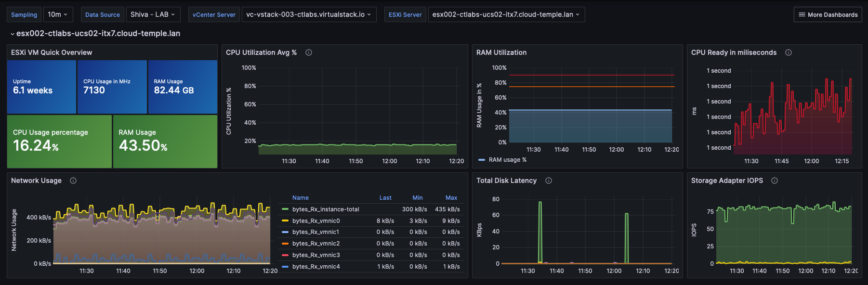This screenshot has width=868, height=285.
Task: Open the vCenter Server selector dropdown
Action: (x=308, y=14)
